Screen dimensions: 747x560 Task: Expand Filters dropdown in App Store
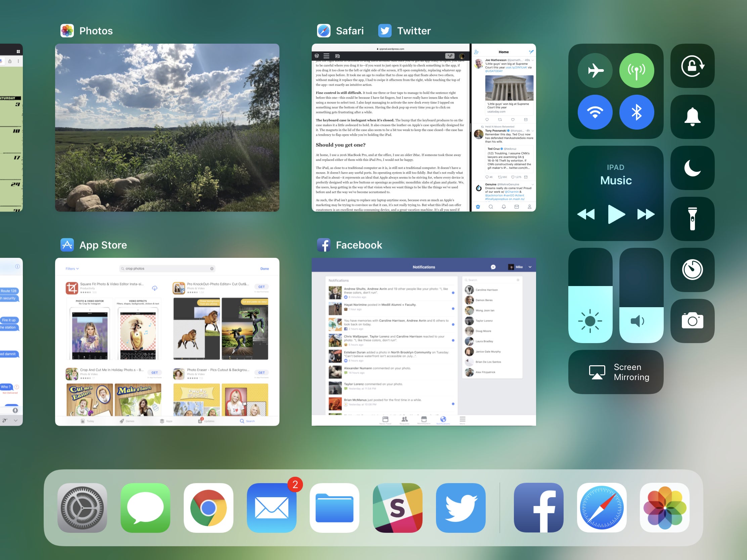72,269
